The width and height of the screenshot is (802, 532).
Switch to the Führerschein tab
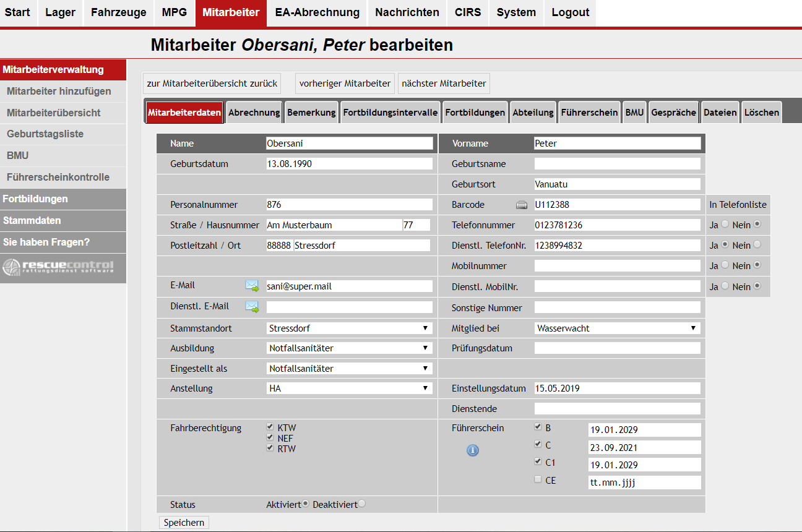[x=589, y=113]
